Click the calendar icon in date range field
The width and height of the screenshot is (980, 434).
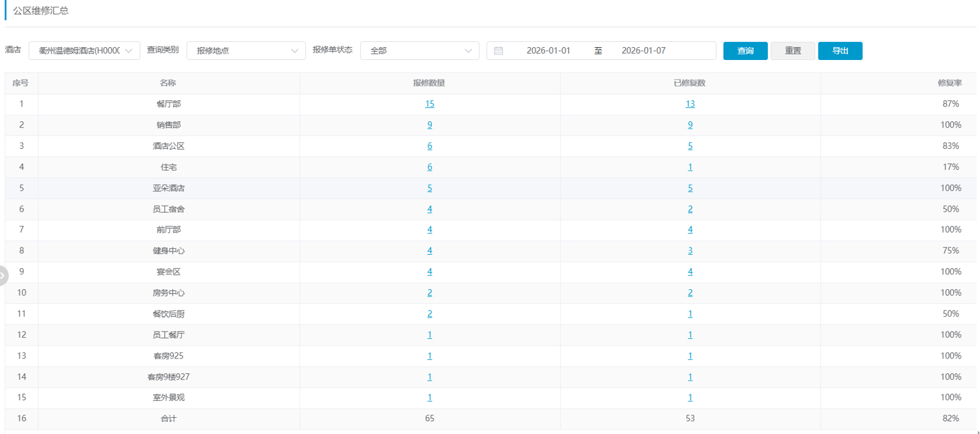[498, 51]
